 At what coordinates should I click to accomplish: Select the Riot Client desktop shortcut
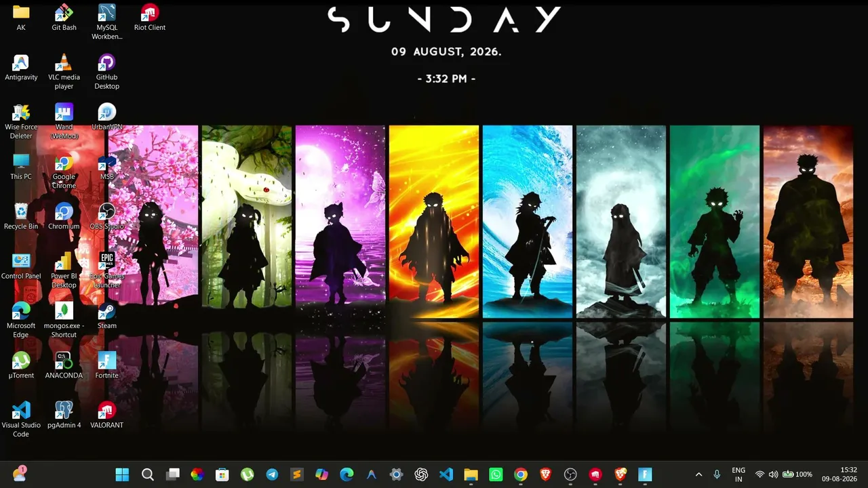tap(150, 18)
